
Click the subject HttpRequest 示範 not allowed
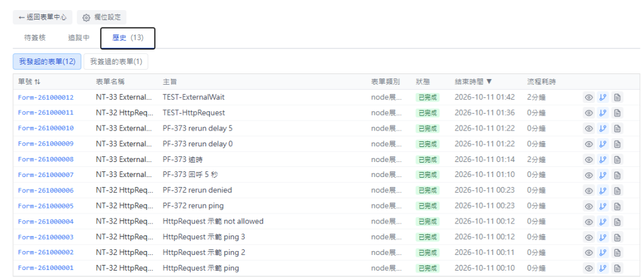coord(213,222)
